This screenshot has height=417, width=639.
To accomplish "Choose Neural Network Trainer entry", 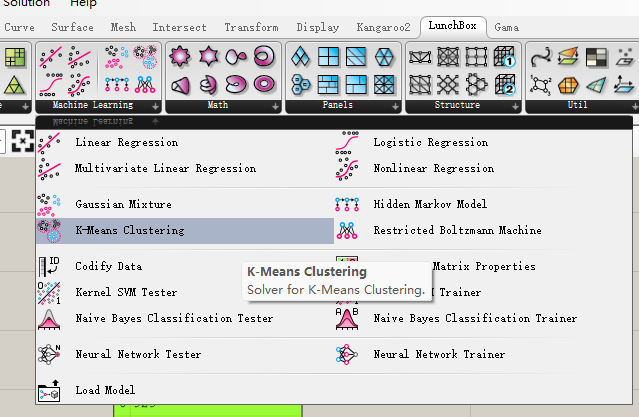I will (483, 354).
